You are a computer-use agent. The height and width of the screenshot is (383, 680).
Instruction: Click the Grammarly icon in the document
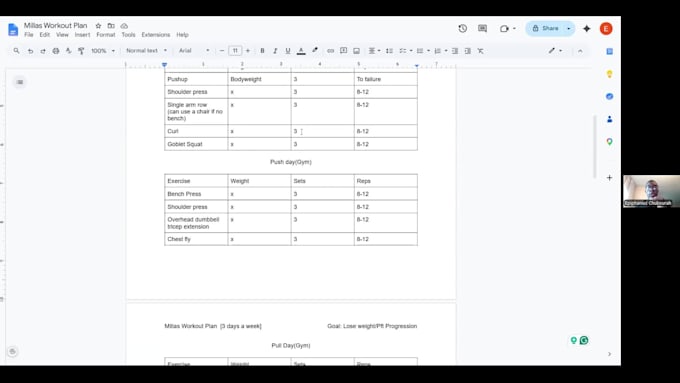pyautogui.click(x=584, y=340)
